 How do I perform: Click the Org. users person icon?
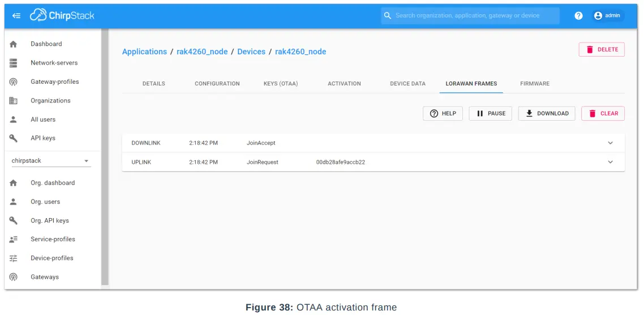point(13,202)
